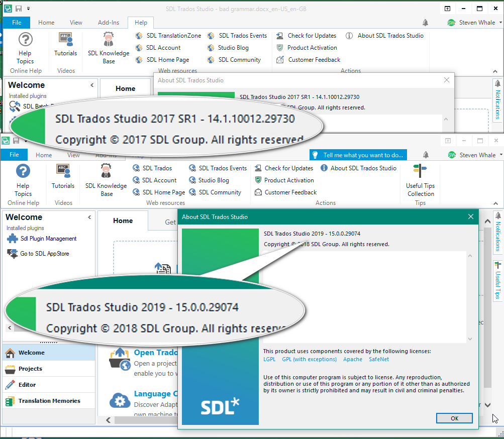Collapse the Studio 2019 ribbon
The width and height of the screenshot is (504, 439).
[495, 203]
